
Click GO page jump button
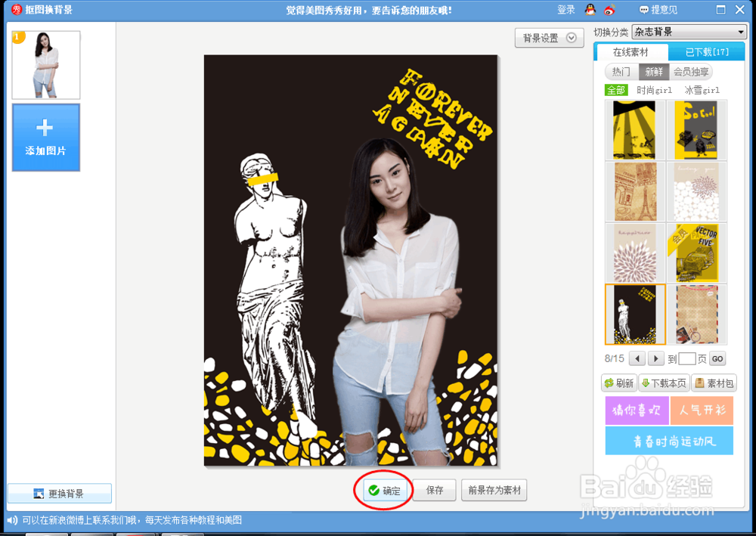(x=717, y=358)
